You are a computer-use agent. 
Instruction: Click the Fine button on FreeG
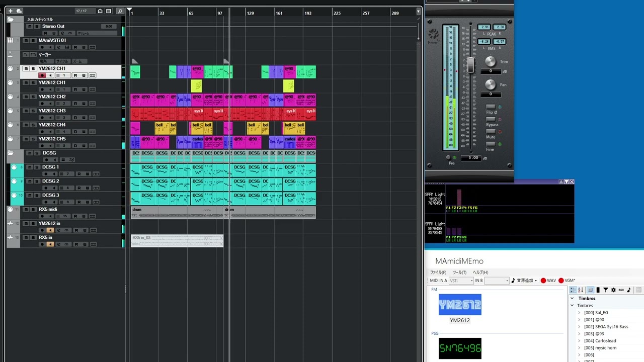[491, 144]
